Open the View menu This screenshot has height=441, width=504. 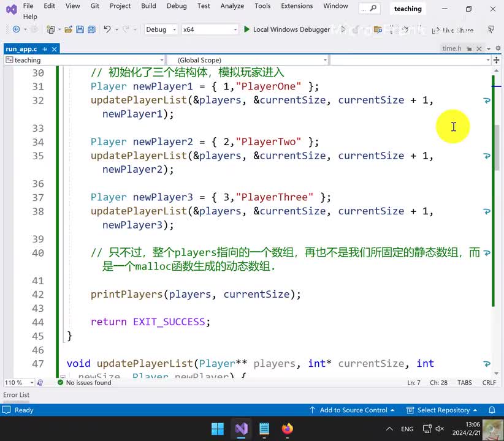click(72, 6)
